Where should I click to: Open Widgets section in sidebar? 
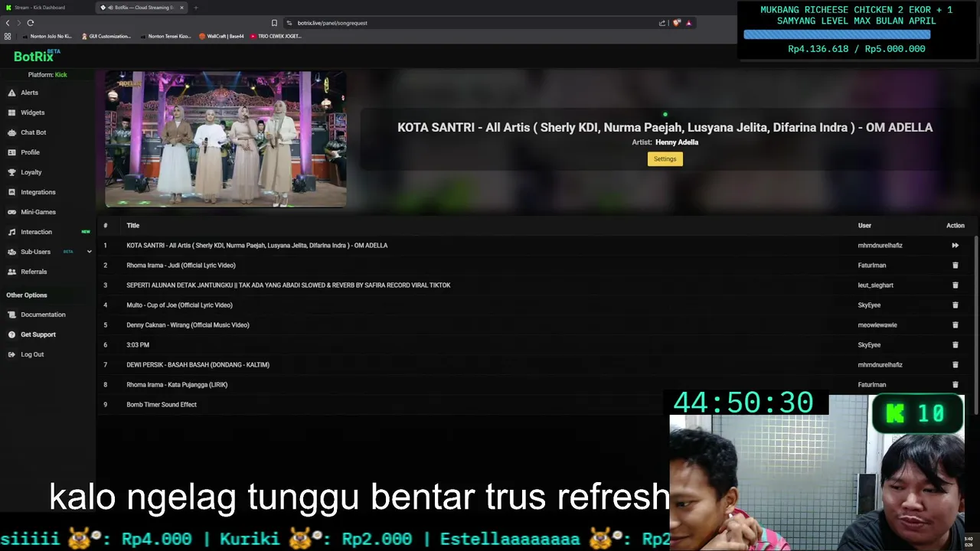[x=32, y=112]
